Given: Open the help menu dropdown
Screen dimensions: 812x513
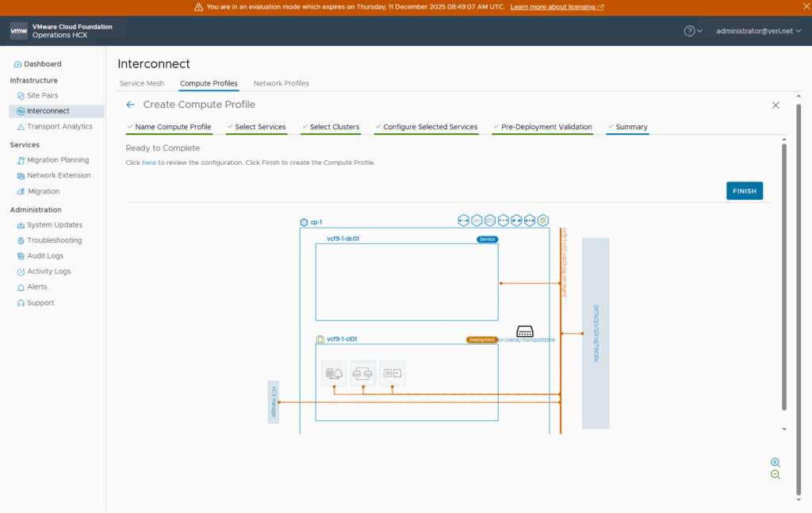Looking at the screenshot, I should click(x=693, y=31).
